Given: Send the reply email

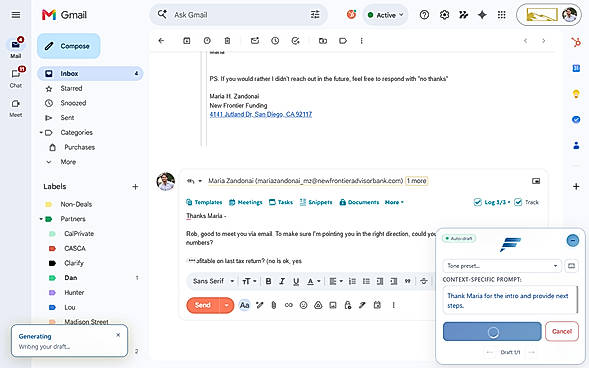Looking at the screenshot, I should click(x=203, y=305).
